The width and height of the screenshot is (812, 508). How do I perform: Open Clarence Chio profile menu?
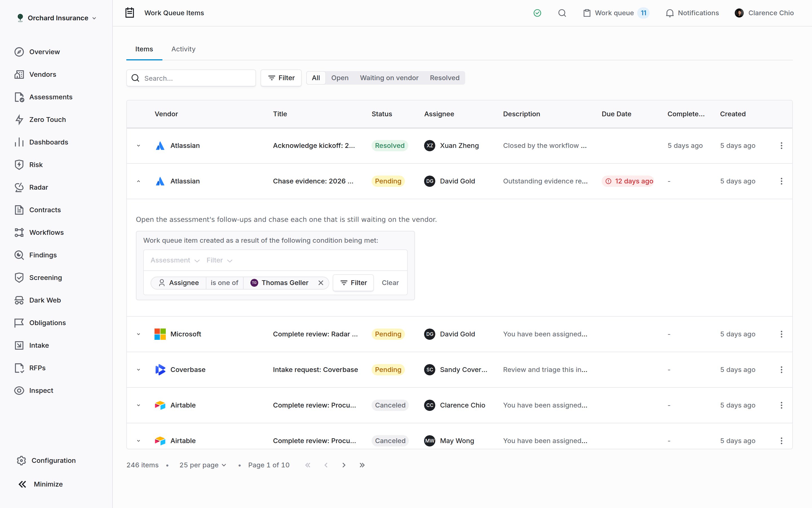[x=764, y=13]
